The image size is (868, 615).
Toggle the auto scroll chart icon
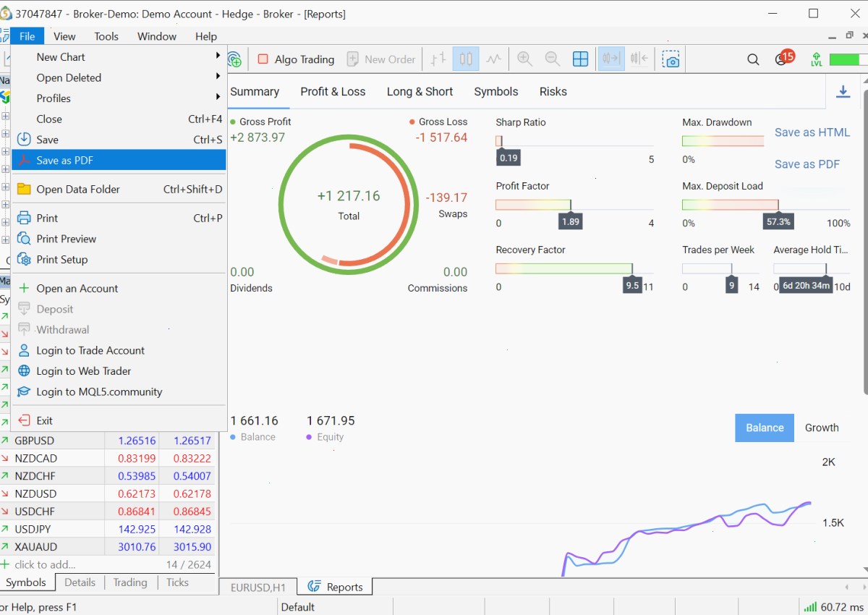tap(611, 59)
